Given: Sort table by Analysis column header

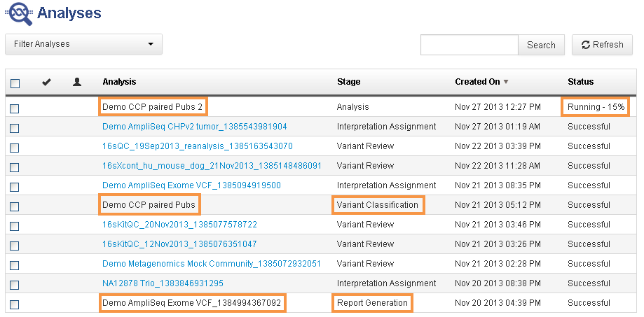Looking at the screenshot, I should [x=119, y=82].
